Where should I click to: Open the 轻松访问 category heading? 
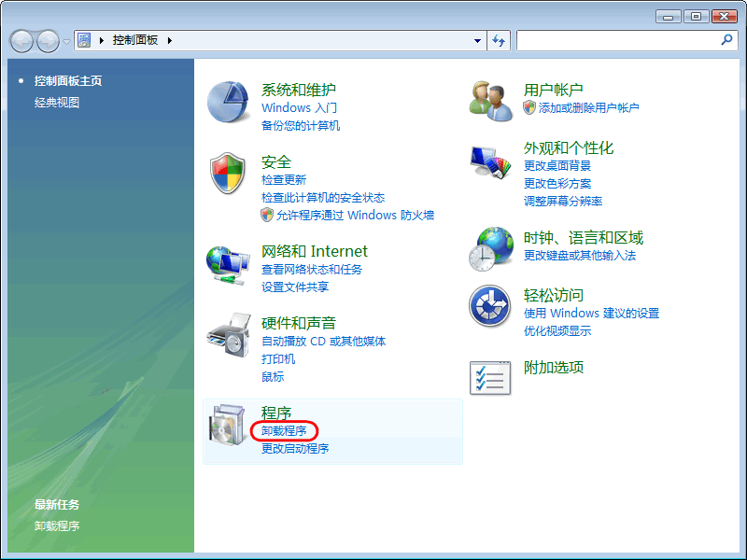point(554,295)
